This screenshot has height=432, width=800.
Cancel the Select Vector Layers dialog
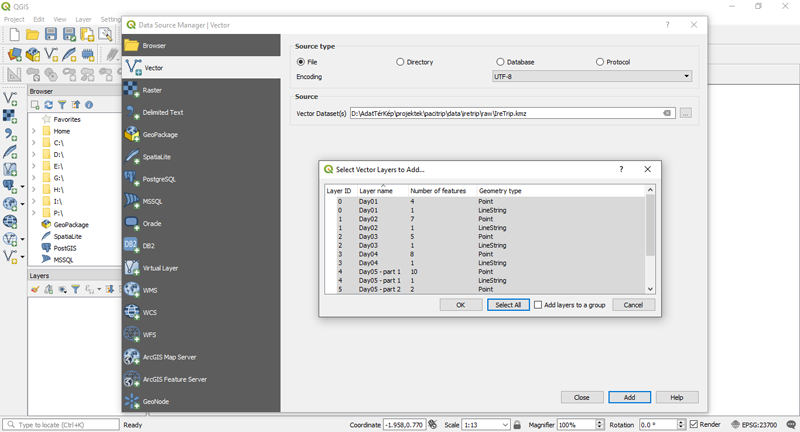coord(633,305)
